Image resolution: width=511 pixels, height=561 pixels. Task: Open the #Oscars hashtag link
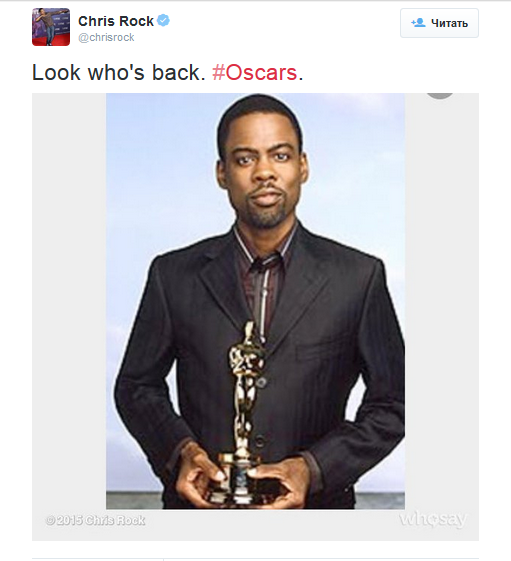(254, 73)
